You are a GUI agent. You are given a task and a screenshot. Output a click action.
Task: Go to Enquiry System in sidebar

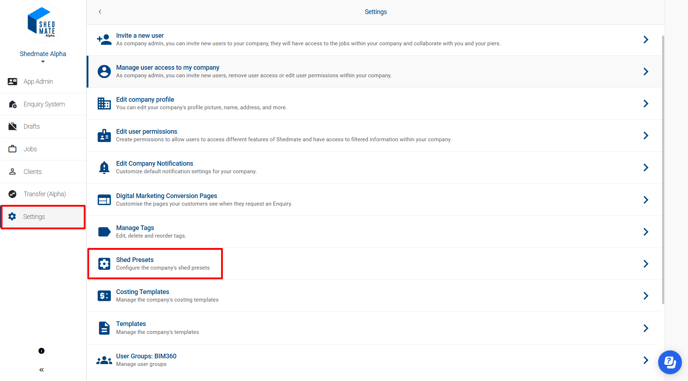pyautogui.click(x=43, y=104)
